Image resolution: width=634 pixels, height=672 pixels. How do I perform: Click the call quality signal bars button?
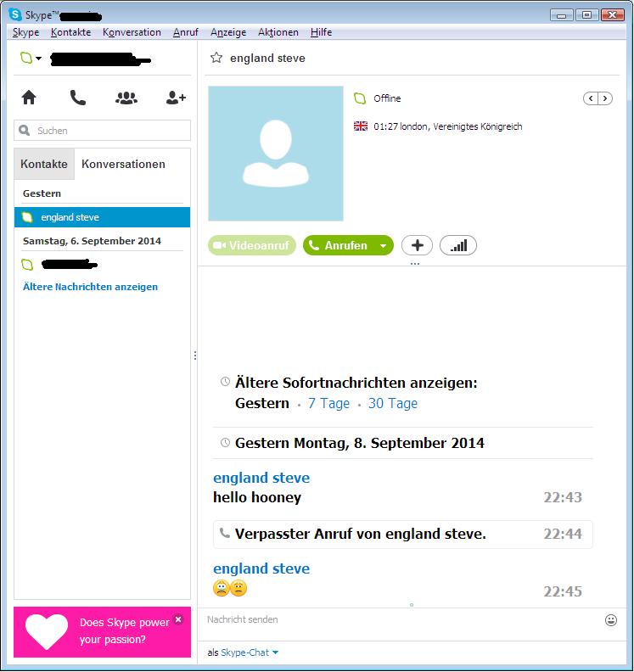pyautogui.click(x=458, y=245)
